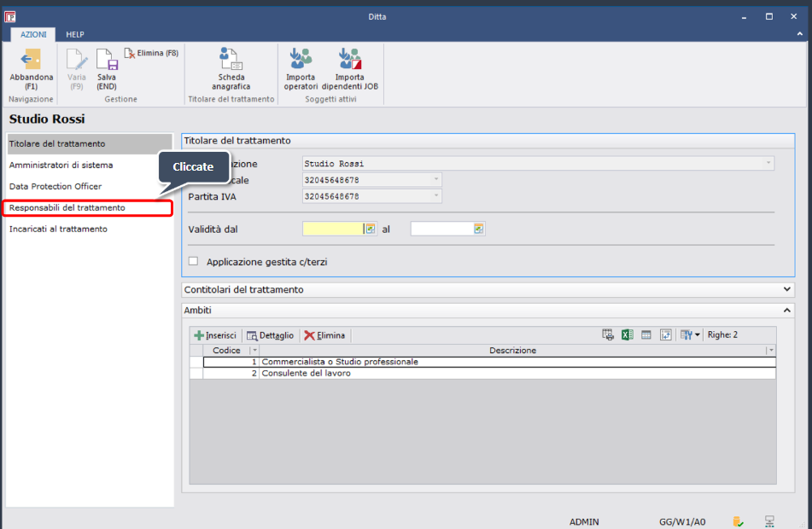Print the Ambiti grid

point(608,335)
